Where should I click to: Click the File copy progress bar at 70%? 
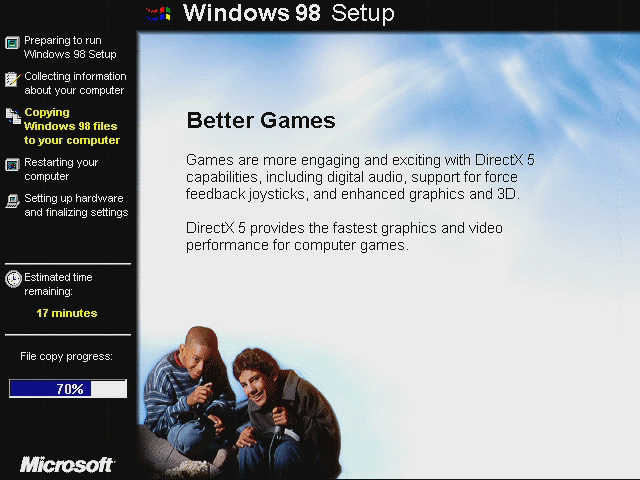point(68,388)
